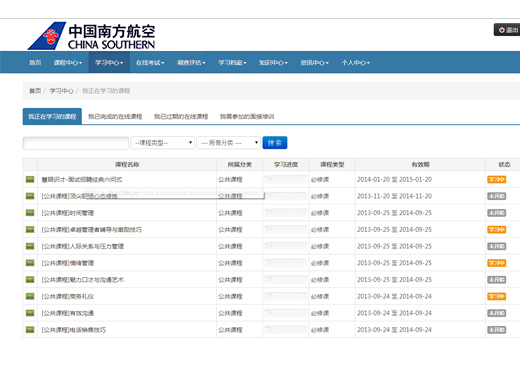Viewport: 520px width, 374px height.
Task: Switch to 我已完成的在线课程 tab
Action: tap(115, 116)
